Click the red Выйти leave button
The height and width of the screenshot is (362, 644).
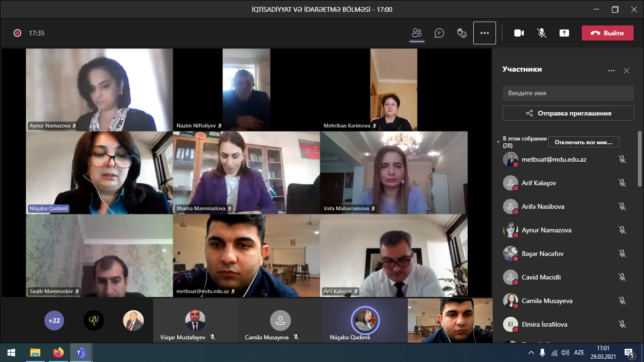[x=607, y=33]
